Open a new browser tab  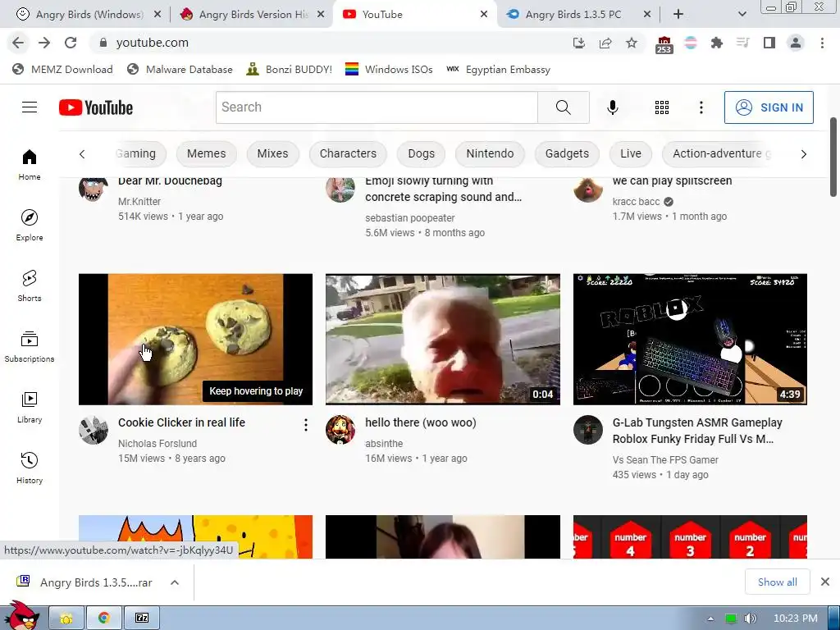(678, 15)
